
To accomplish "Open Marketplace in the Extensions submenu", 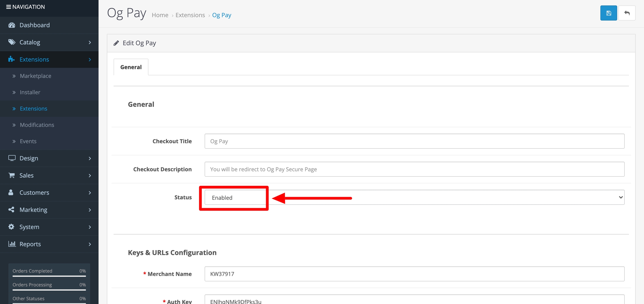I will coord(35,76).
